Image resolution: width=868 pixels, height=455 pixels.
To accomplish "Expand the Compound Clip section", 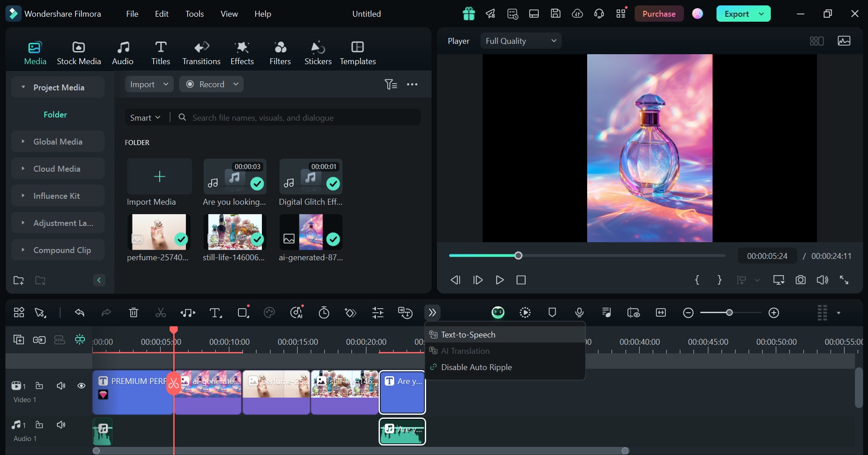I will (x=23, y=250).
